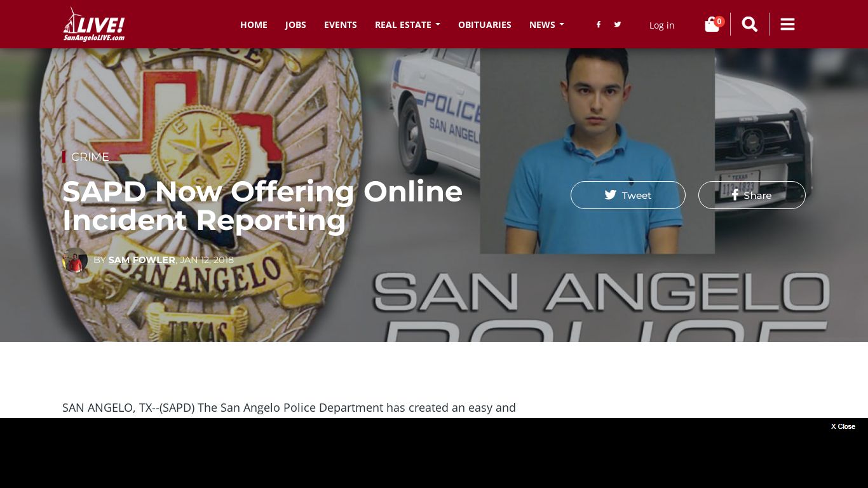Image resolution: width=868 pixels, height=488 pixels.
Task: Go to the HOME menu item
Action: click(254, 25)
